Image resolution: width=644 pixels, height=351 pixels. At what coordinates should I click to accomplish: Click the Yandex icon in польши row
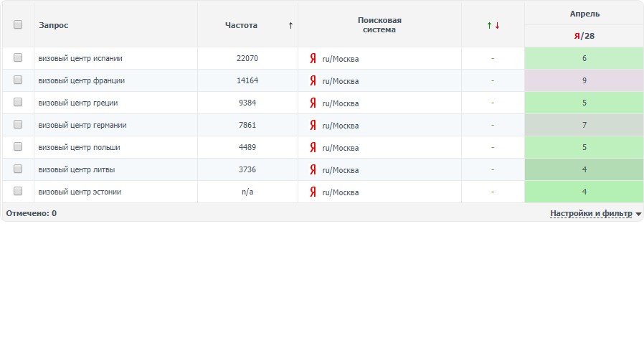click(x=313, y=147)
